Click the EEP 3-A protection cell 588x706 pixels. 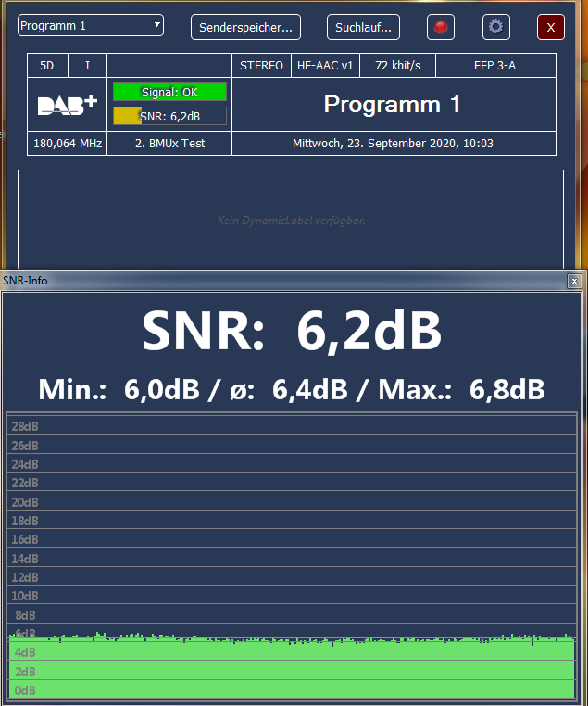point(495,66)
